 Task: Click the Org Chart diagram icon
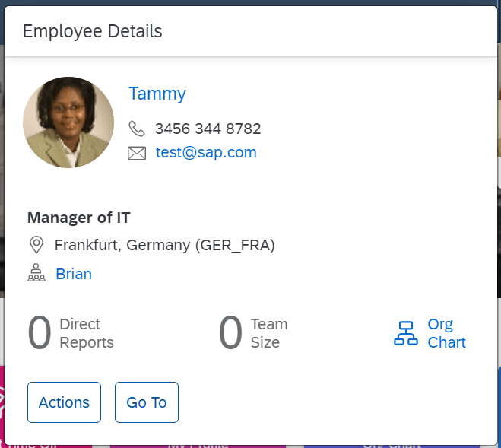(x=406, y=333)
